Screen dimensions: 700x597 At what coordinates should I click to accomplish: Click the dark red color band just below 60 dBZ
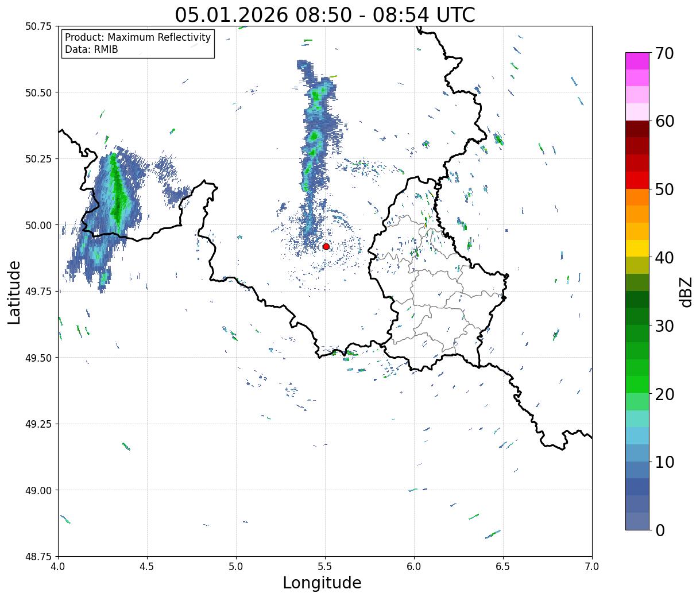point(637,129)
